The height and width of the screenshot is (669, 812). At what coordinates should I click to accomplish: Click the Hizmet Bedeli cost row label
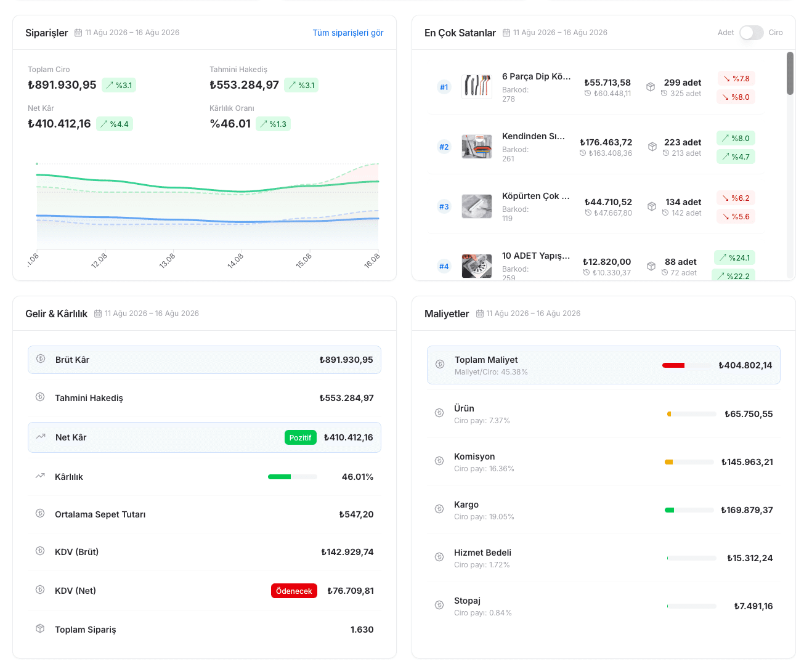click(x=482, y=553)
